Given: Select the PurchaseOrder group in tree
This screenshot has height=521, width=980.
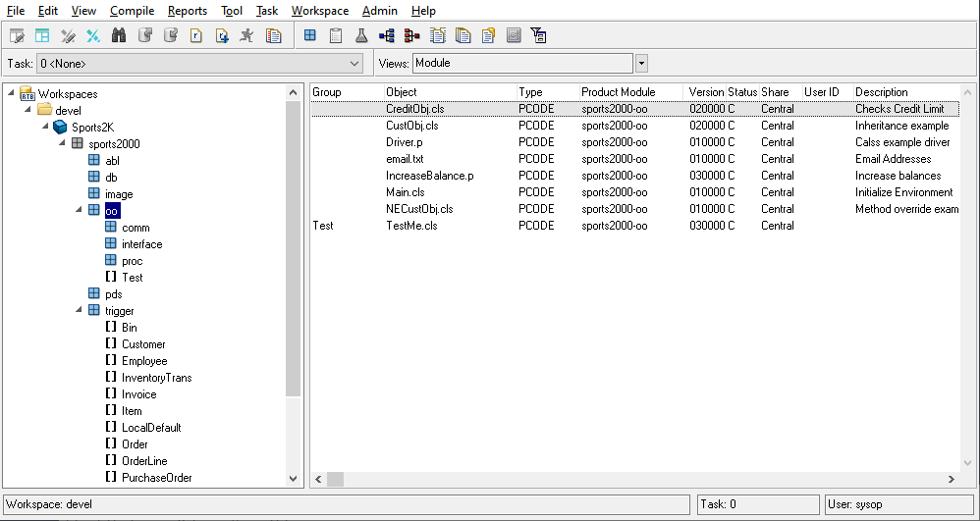Looking at the screenshot, I should coord(156,478).
